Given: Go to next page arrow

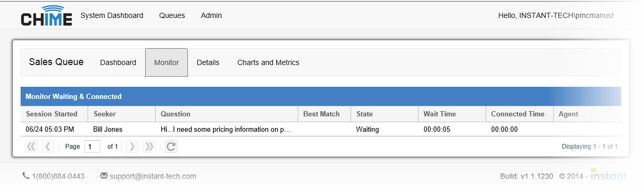Looking at the screenshot, I should (132, 147).
